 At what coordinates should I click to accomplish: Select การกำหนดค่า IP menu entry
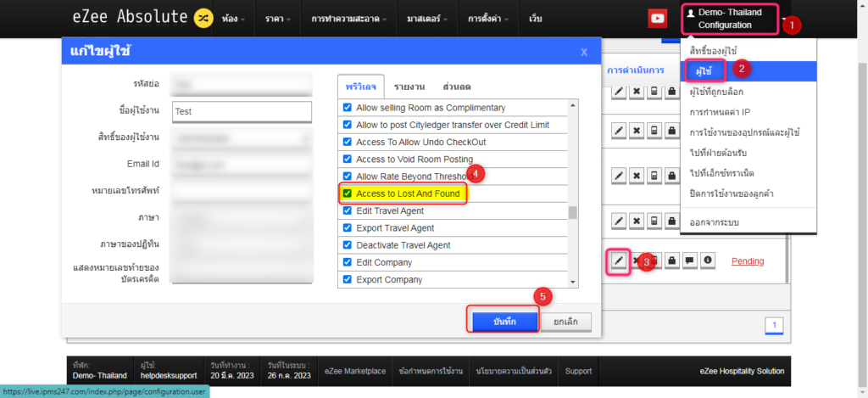pyautogui.click(x=748, y=112)
